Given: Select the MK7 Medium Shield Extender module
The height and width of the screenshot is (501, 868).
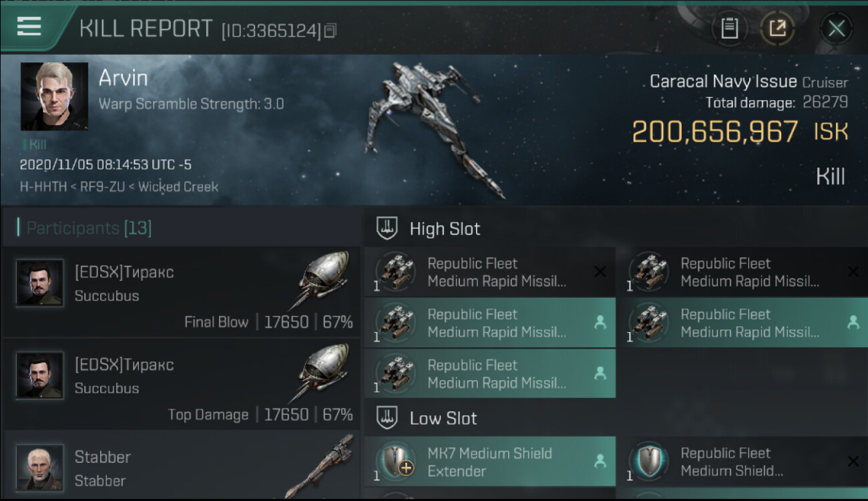Looking at the screenshot, I should (490, 462).
